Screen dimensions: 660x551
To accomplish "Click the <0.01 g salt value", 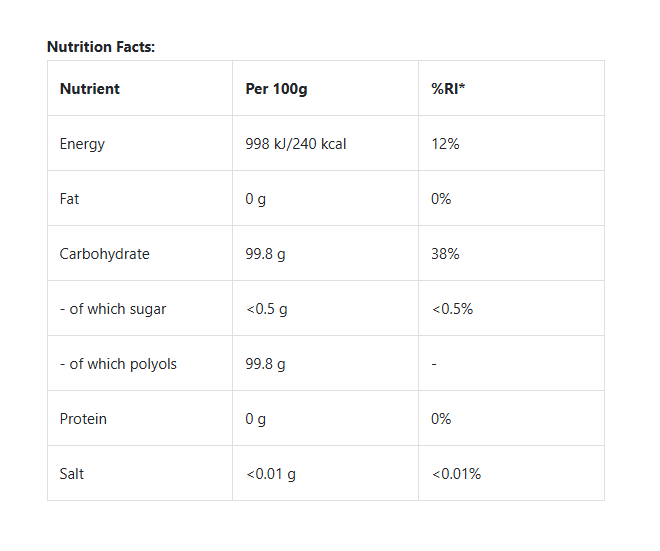I will [x=270, y=474].
